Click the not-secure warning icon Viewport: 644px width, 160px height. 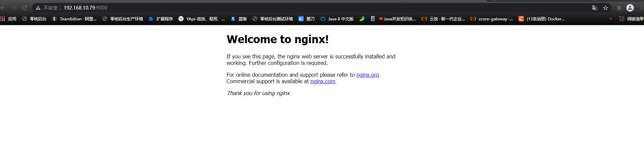[38, 8]
